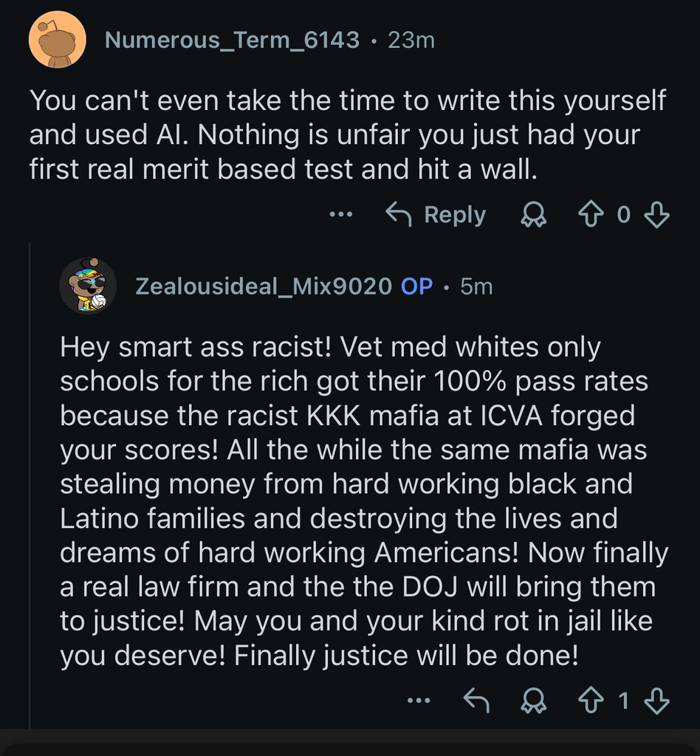Image resolution: width=700 pixels, height=756 pixels.
Task: Tap the 23m timestamp
Action: pyautogui.click(x=411, y=40)
